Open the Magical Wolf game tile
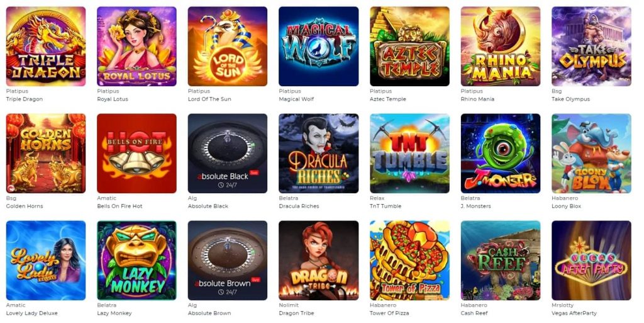 tap(319, 47)
